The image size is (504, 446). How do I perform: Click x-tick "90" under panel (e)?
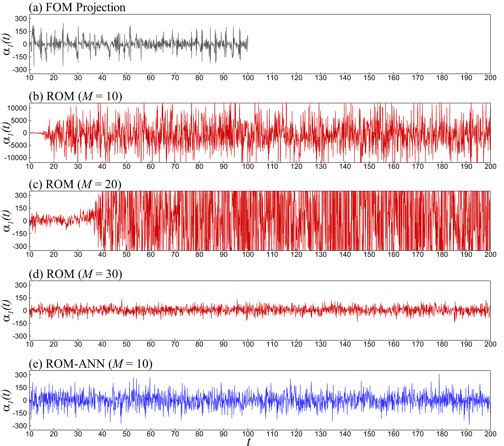click(x=224, y=434)
